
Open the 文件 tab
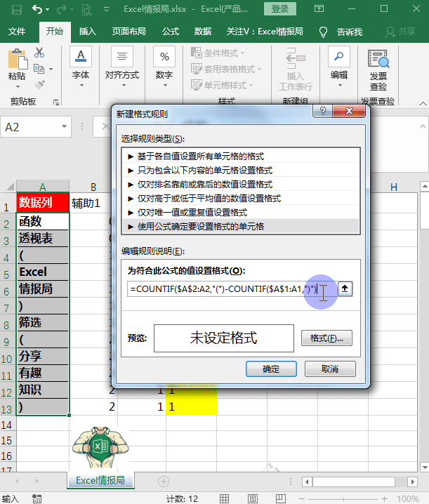(17, 32)
